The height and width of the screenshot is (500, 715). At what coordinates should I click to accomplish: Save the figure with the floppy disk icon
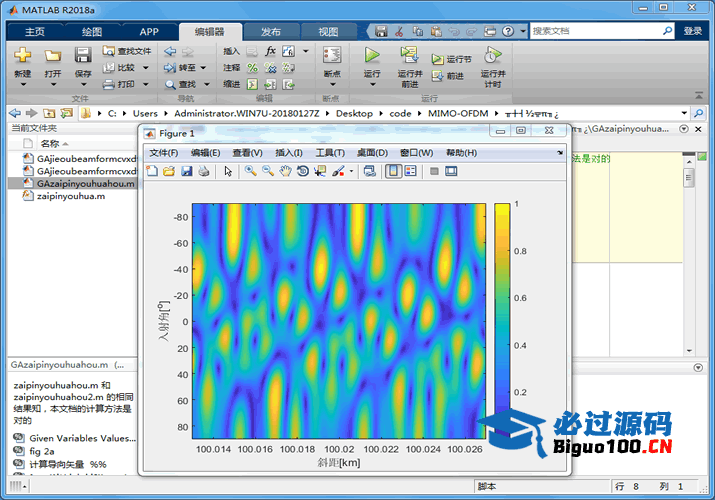(x=186, y=171)
